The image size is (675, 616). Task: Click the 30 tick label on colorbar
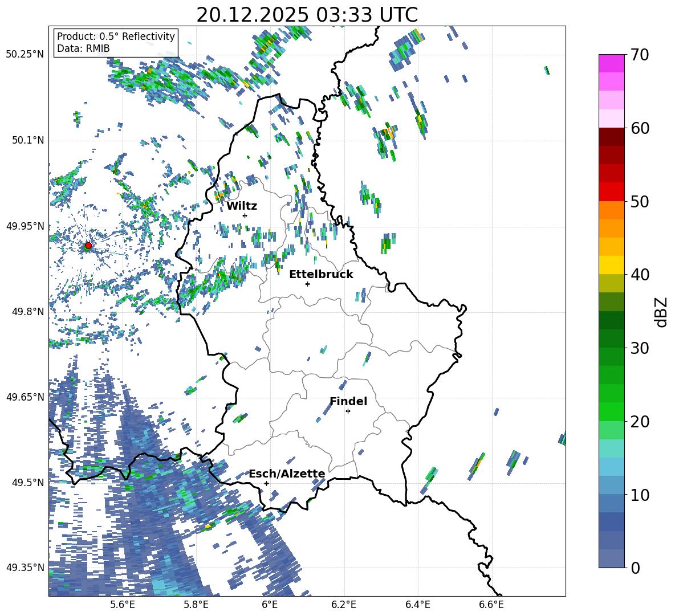(639, 348)
